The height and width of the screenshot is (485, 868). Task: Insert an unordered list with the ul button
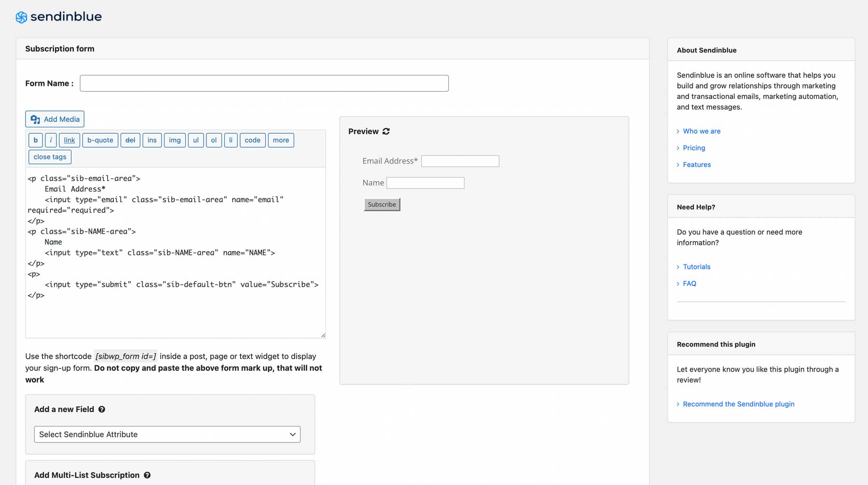pyautogui.click(x=196, y=140)
